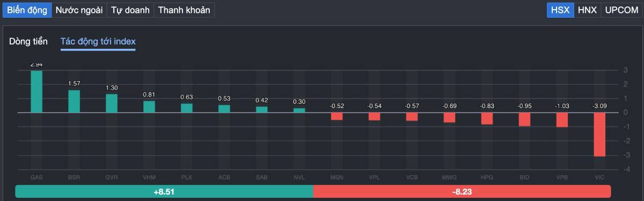Click the SAB ticker label
Screen dimensions: 644x201
(262, 177)
